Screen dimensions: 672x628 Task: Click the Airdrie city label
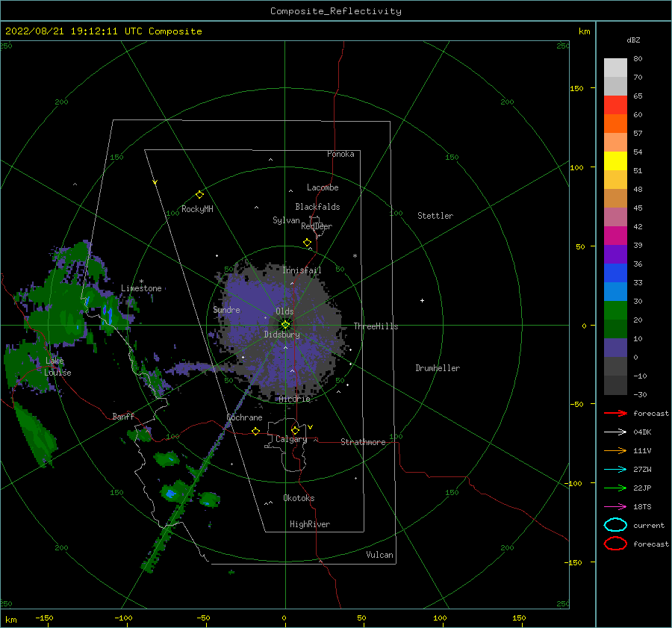(294, 399)
